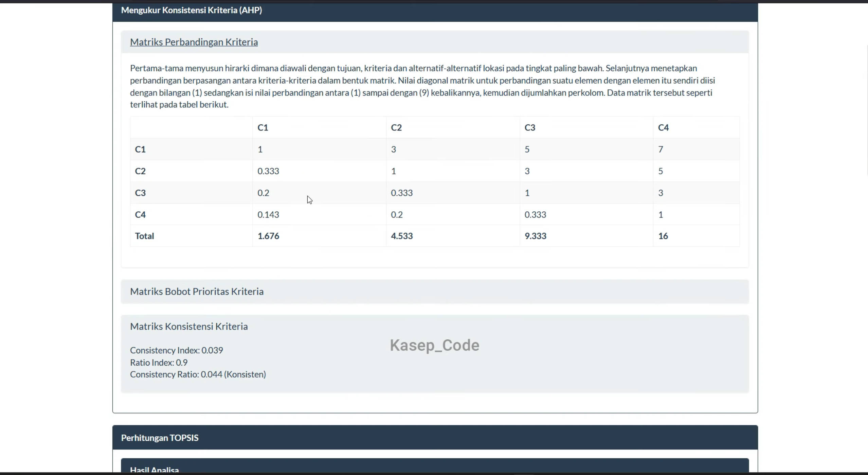Image resolution: width=868 pixels, height=475 pixels.
Task: Click the total value 16
Action: (x=663, y=236)
